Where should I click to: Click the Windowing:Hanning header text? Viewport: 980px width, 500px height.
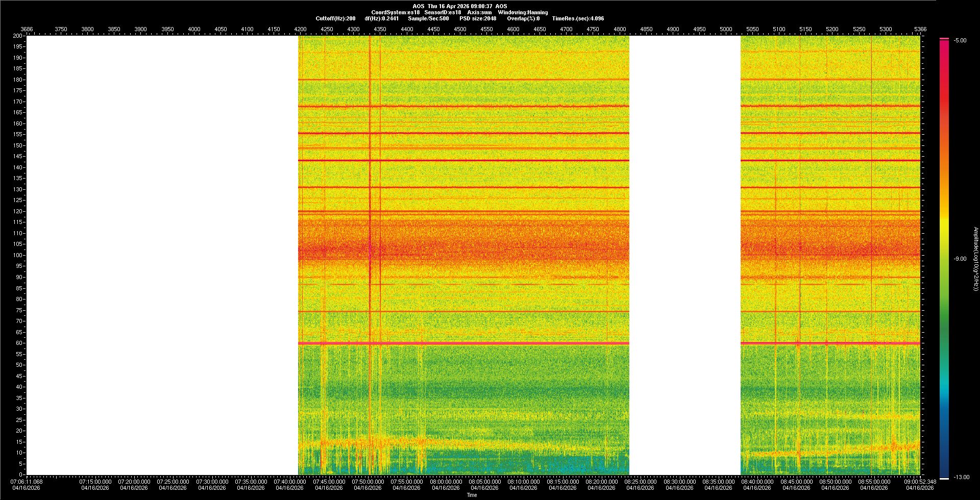pos(523,12)
